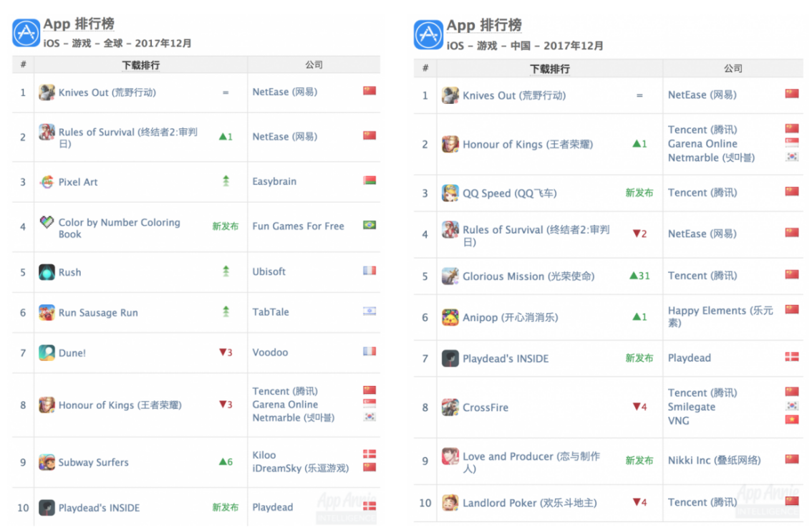Click the Dune! game icon
Image resolution: width=812 pixels, height=530 pixels.
click(47, 352)
